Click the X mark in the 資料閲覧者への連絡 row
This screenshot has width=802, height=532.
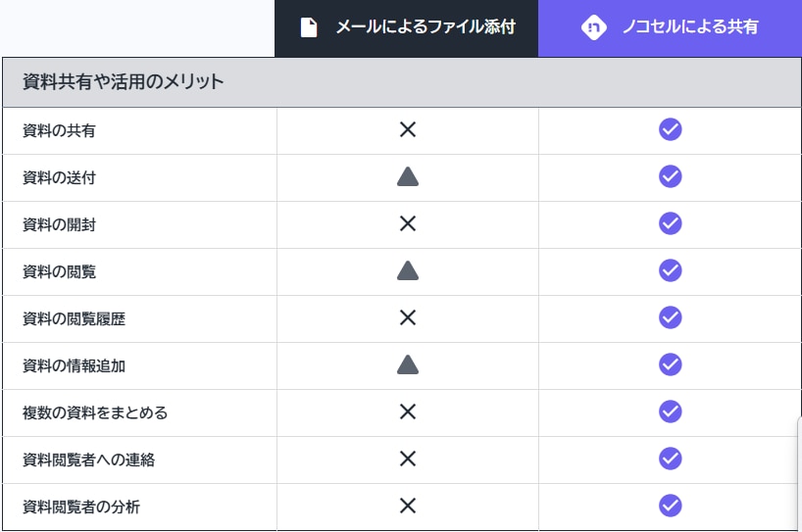[408, 459]
